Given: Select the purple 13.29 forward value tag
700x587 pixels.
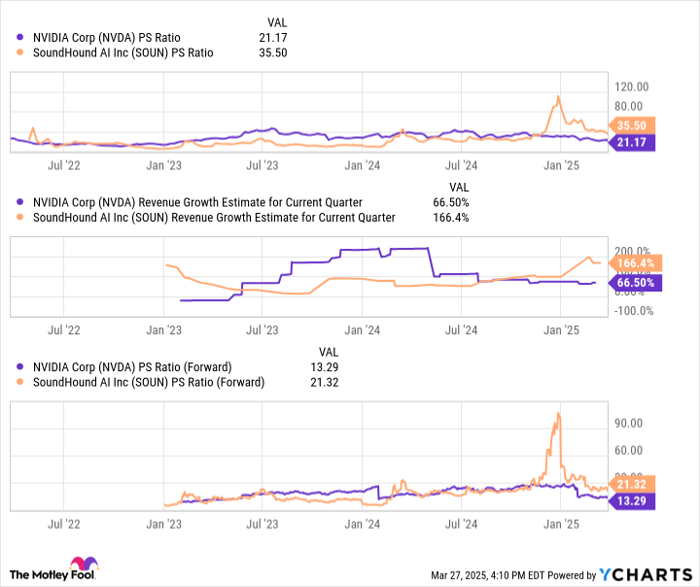Looking at the screenshot, I should tap(634, 500).
